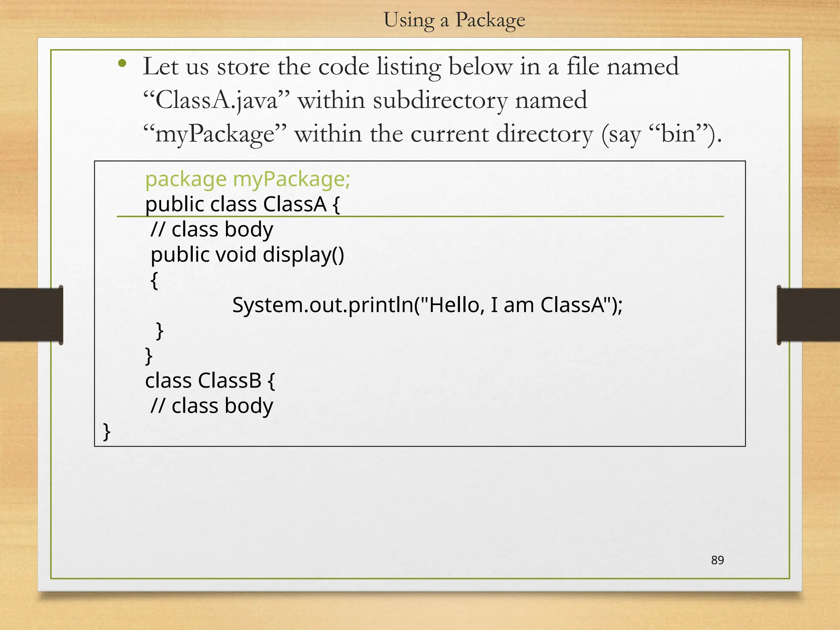Viewport: 840px width, 630px height.
Task: Click the 'package myPackage;' green code line
Action: (248, 179)
